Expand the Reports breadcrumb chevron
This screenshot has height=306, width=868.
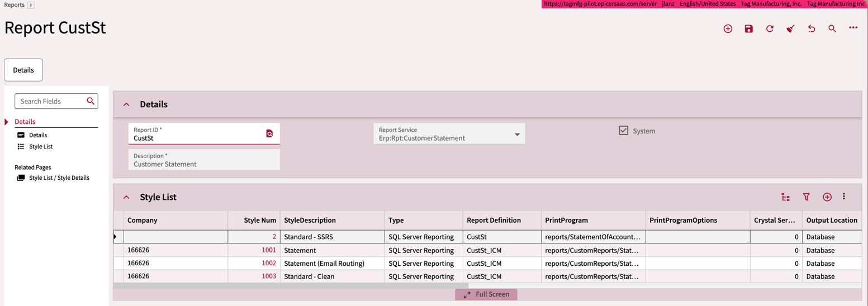point(31,5)
